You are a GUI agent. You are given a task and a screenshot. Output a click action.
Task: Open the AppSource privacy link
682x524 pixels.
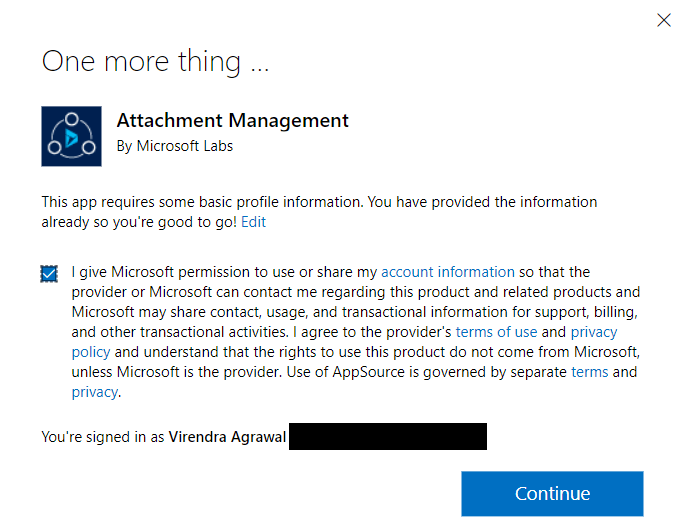coord(94,392)
